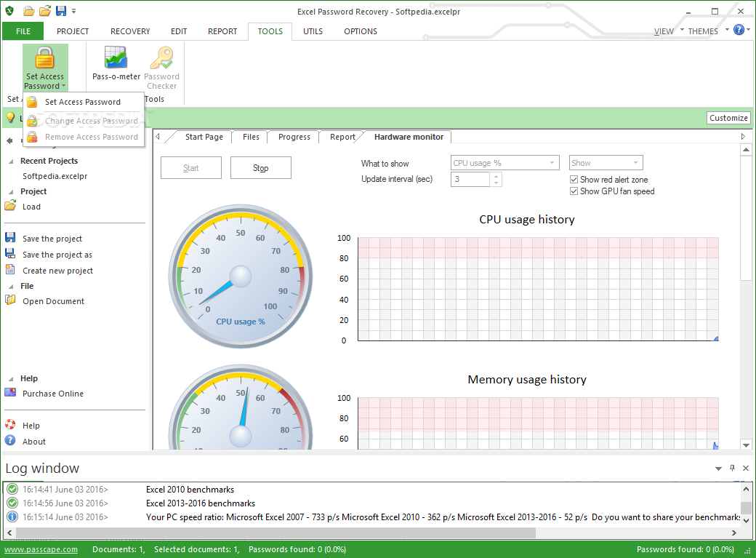Click the Start button
The image size is (756, 558).
click(191, 167)
